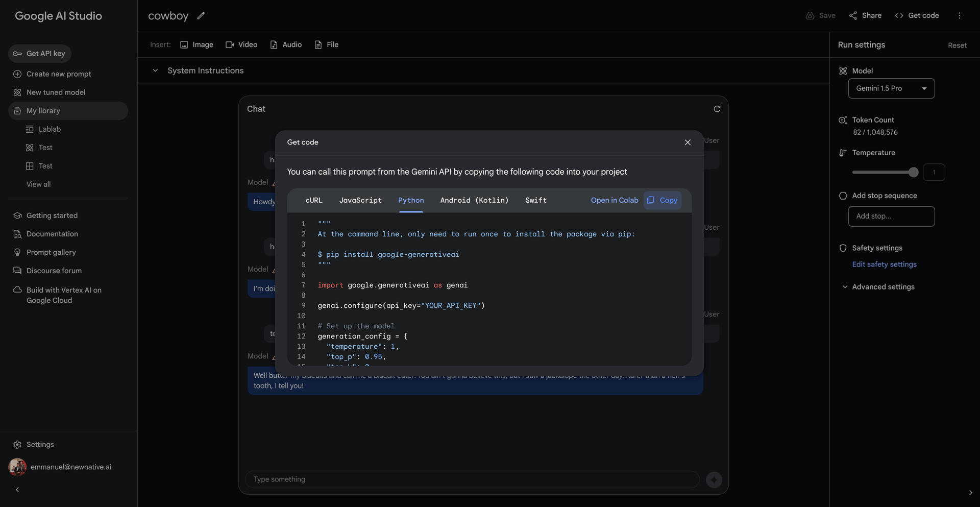
Task: Close the Get code dialog
Action: click(688, 142)
